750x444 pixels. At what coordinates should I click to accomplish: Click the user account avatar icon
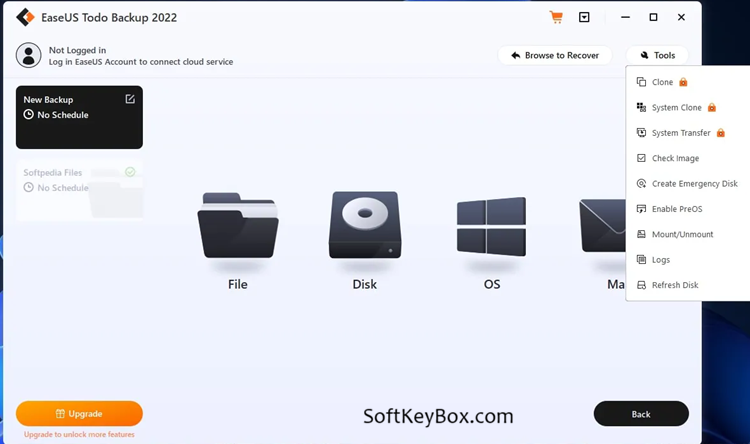(x=29, y=55)
